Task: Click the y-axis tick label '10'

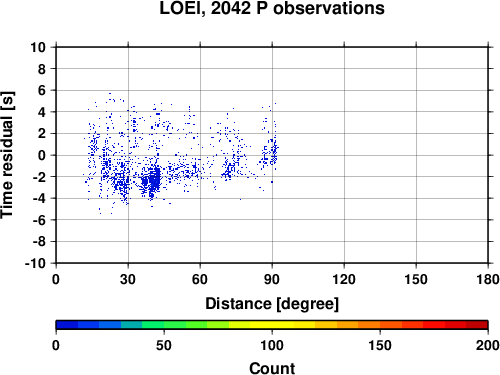Action: [x=38, y=47]
